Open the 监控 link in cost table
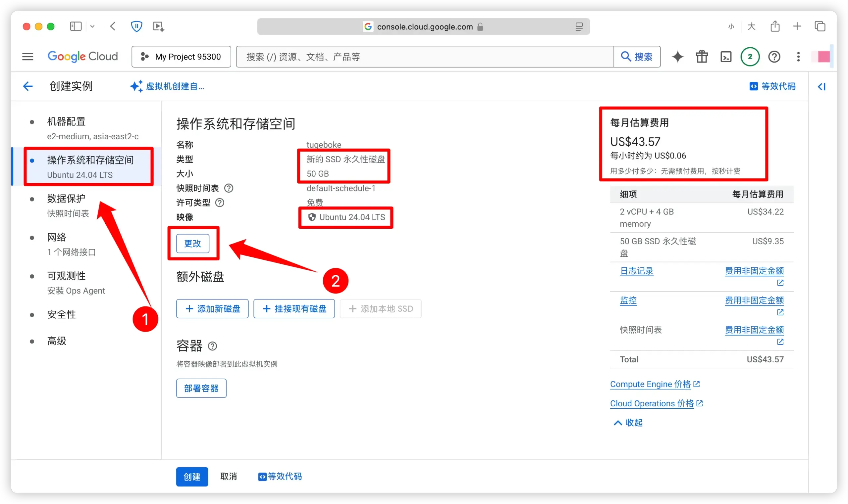Screen dimensions: 848x504 click(x=628, y=300)
